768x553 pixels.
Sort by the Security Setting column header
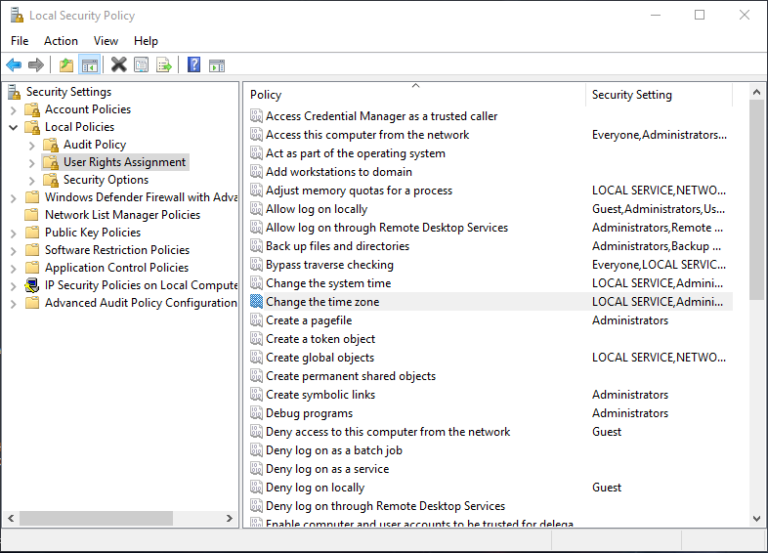point(632,95)
